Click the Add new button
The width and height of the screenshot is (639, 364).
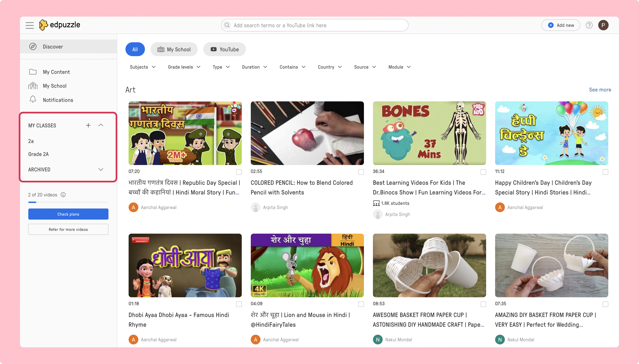click(561, 25)
